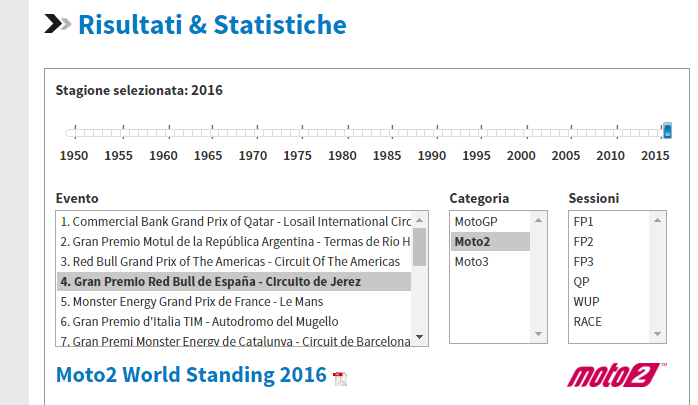Click the 1975 year label on slider
This screenshot has height=405, width=698.
(x=297, y=156)
